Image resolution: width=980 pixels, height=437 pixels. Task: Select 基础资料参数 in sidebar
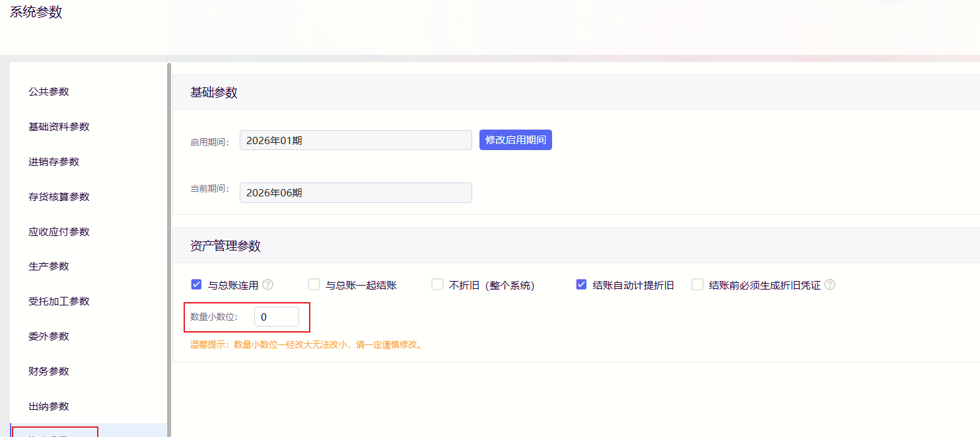click(59, 127)
